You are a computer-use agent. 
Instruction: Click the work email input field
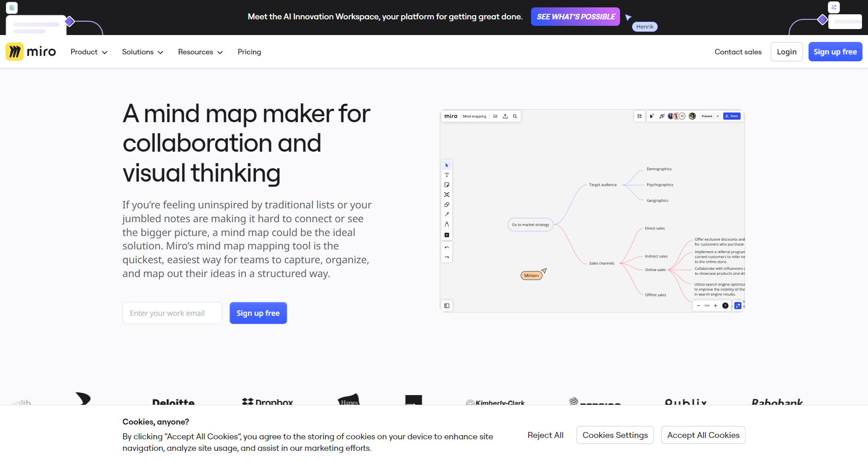tap(172, 313)
